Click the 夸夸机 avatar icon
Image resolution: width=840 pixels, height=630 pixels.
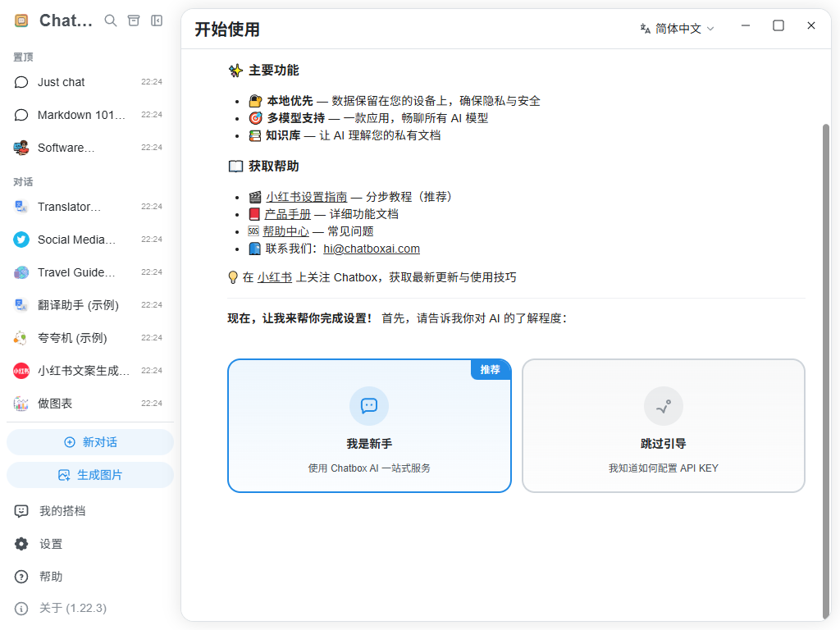(21, 338)
